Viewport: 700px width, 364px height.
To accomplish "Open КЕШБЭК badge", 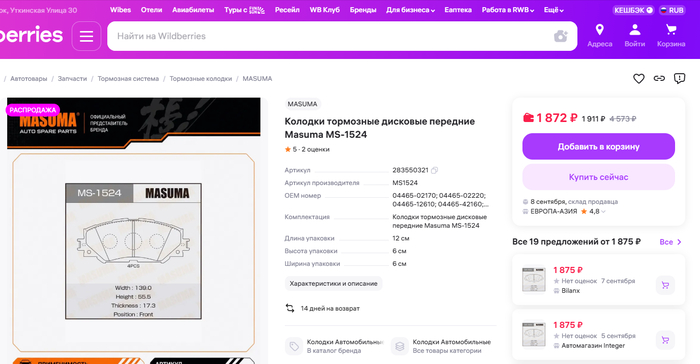I will pyautogui.click(x=633, y=10).
